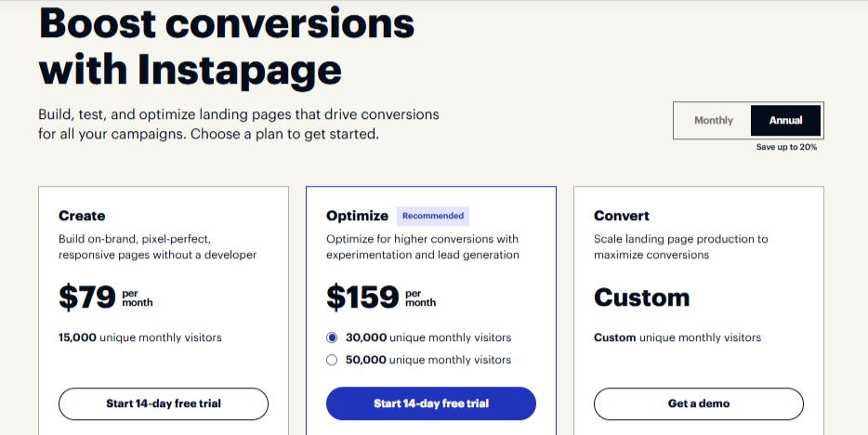This screenshot has height=435, width=868.
Task: Click the Custom unique monthly visitors text
Action: tap(677, 337)
